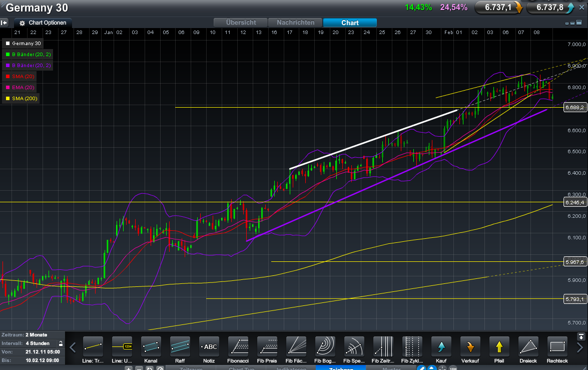Click the Zeitraum value 2 Monate
The width and height of the screenshot is (588, 370).
37,335
